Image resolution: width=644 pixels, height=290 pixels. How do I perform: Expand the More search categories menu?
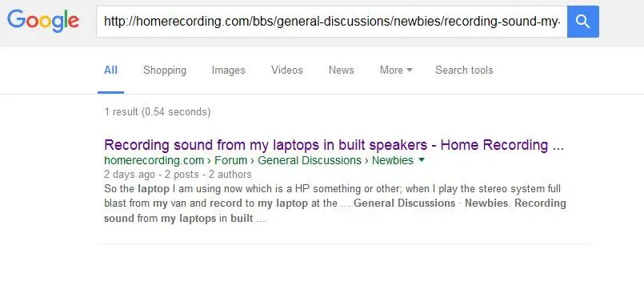396,70
